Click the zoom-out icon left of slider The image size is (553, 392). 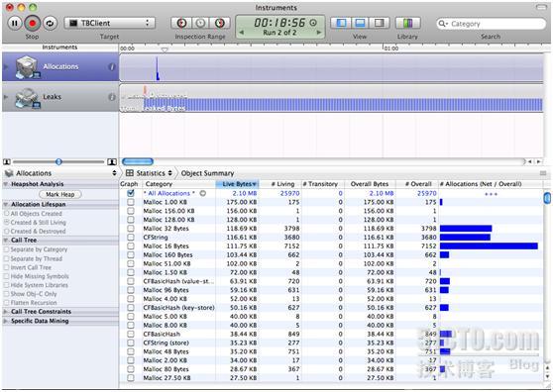click(x=6, y=161)
